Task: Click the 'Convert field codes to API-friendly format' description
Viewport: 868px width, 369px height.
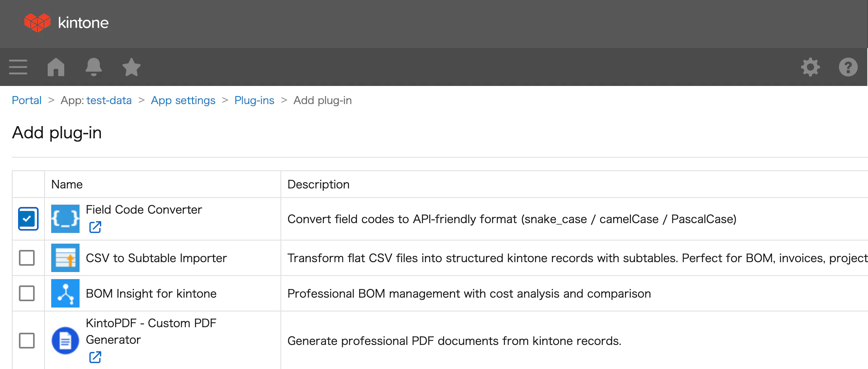Action: pyautogui.click(x=512, y=219)
